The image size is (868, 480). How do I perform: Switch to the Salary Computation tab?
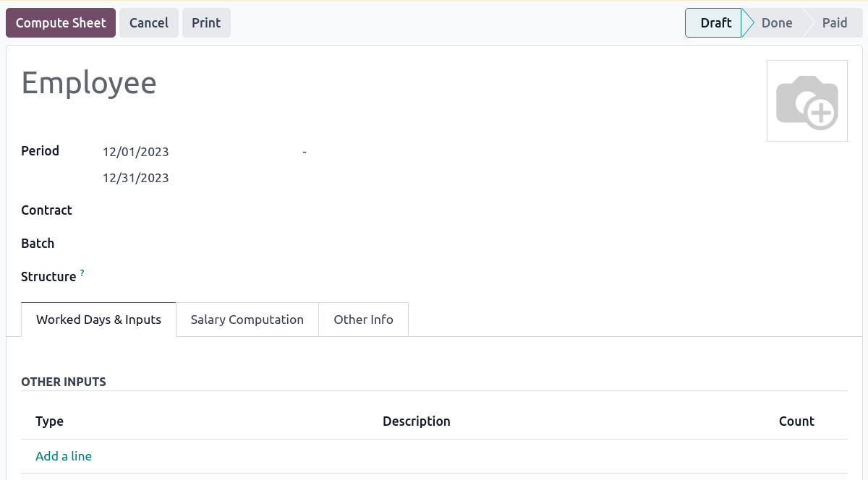(x=247, y=319)
